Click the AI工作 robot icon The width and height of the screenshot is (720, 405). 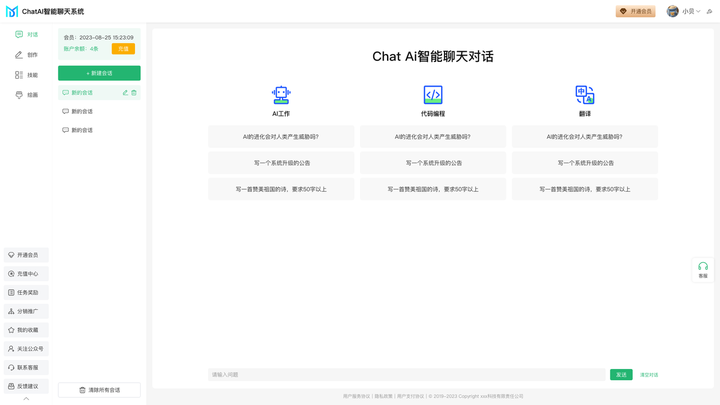click(x=281, y=95)
